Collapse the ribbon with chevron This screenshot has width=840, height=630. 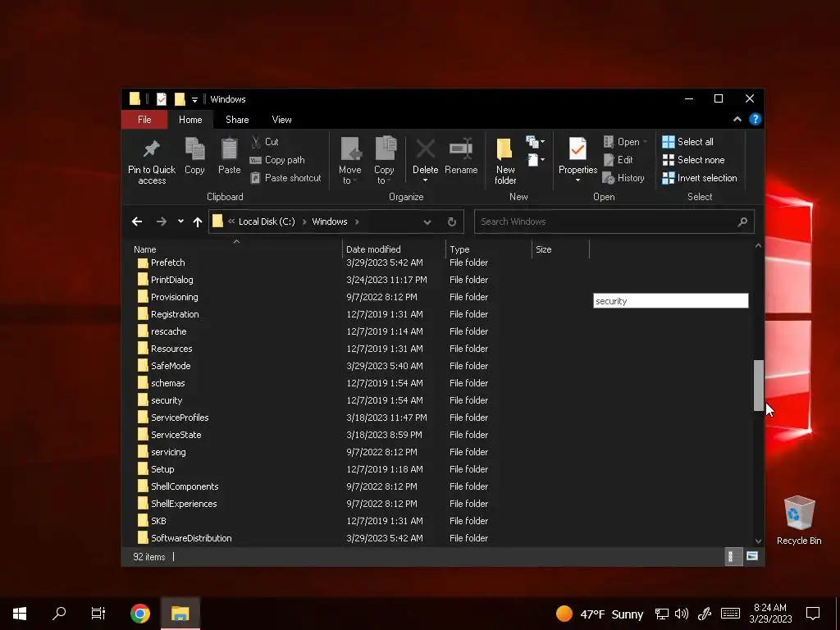pyautogui.click(x=737, y=120)
